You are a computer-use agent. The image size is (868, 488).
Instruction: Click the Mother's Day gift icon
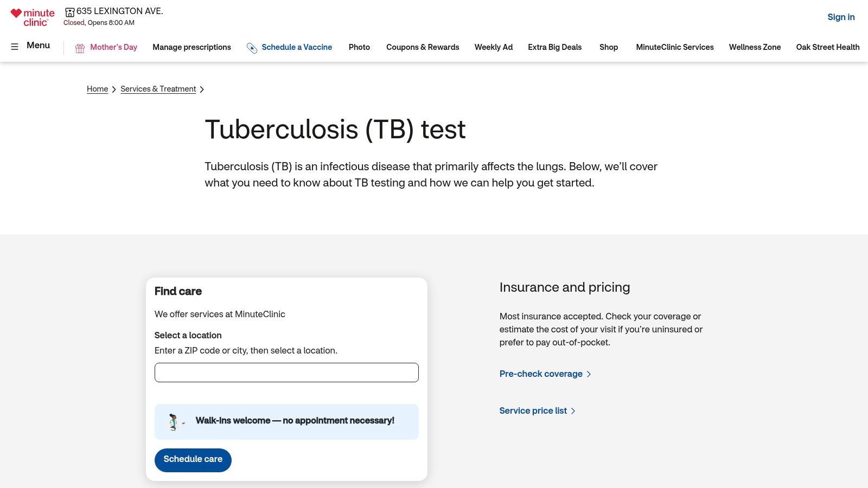(x=80, y=48)
